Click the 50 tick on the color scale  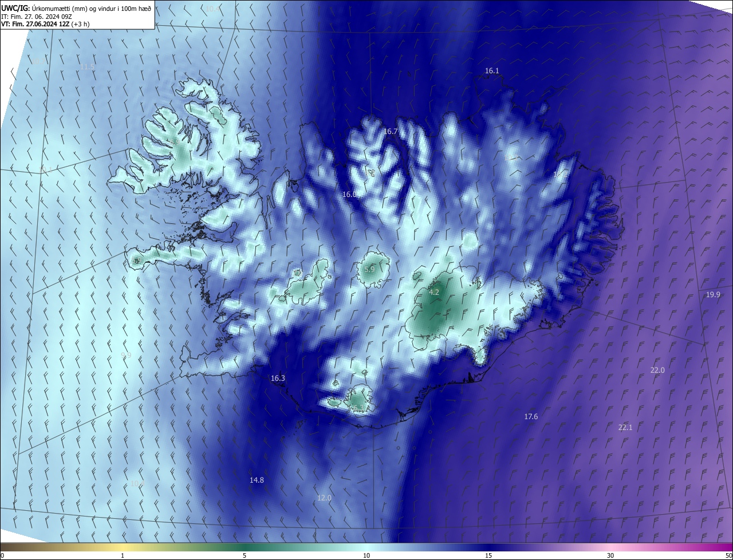point(728,555)
